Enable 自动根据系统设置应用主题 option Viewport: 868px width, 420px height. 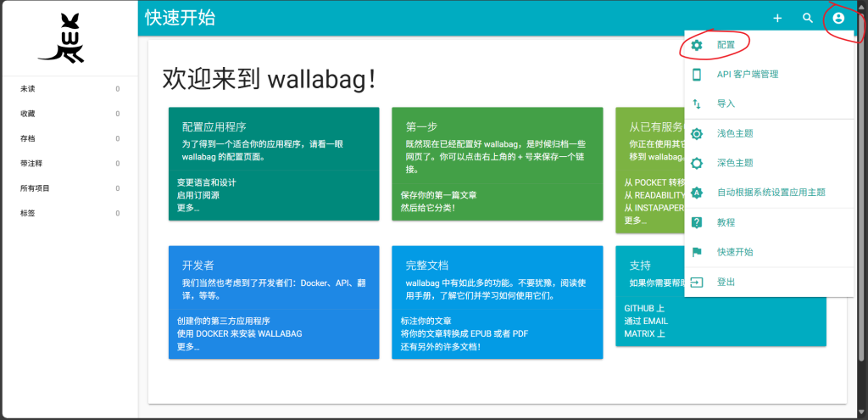771,193
